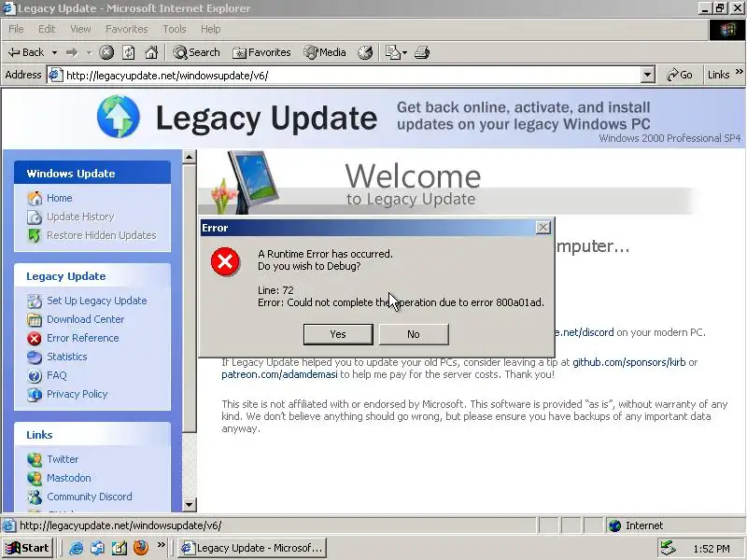
Task: Click No in the Error dialog
Action: pyautogui.click(x=414, y=334)
